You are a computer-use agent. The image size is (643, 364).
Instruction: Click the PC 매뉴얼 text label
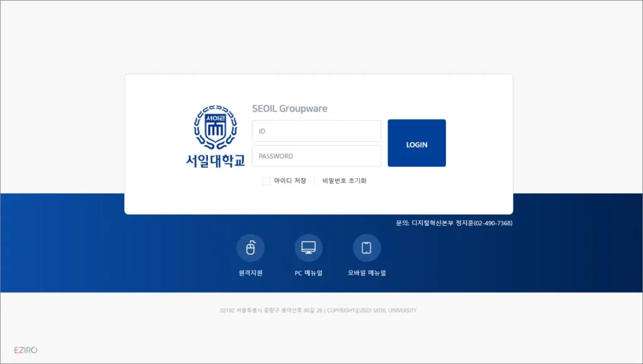[308, 273]
